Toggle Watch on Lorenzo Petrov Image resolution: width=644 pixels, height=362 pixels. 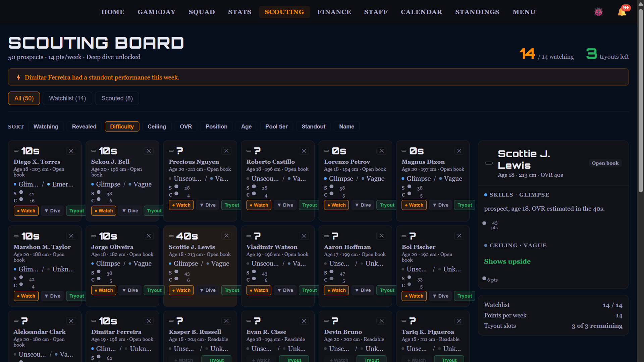tap(336, 205)
